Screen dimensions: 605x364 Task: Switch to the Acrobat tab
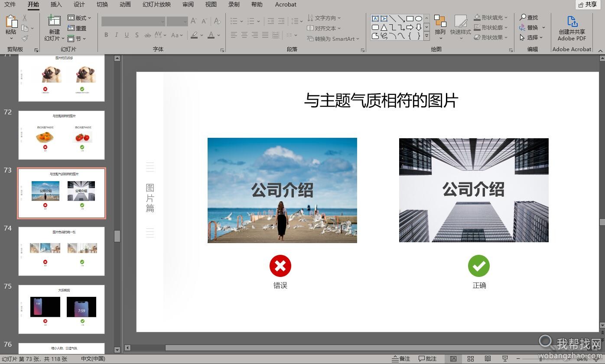286,4
